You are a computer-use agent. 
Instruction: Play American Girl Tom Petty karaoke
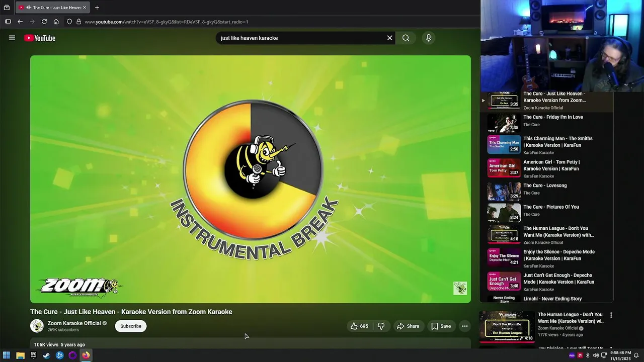click(546, 168)
